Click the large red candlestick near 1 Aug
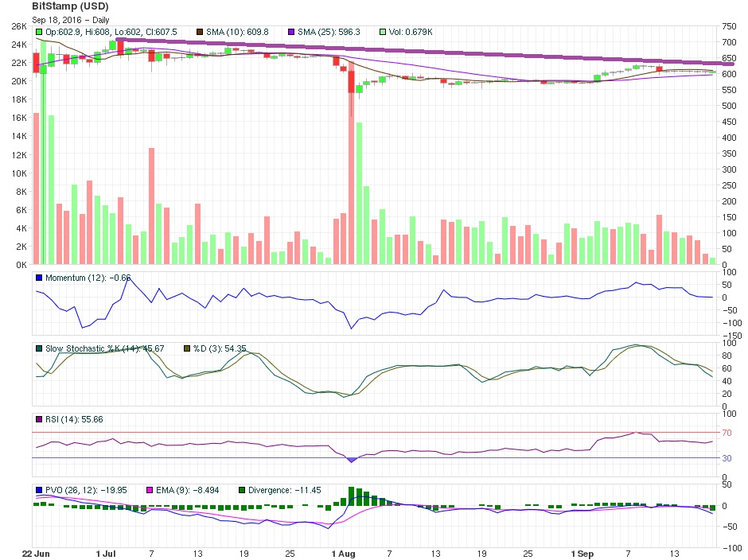The image size is (748, 560). [352, 82]
